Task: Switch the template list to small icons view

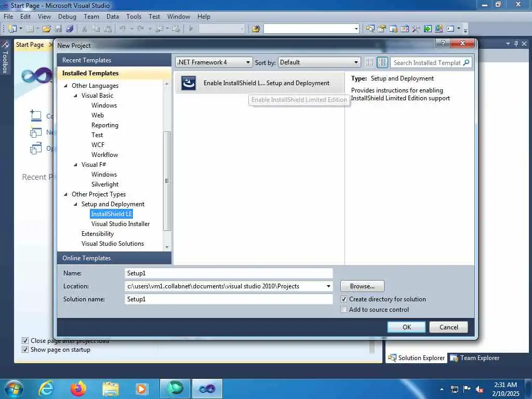Action: coord(370,62)
